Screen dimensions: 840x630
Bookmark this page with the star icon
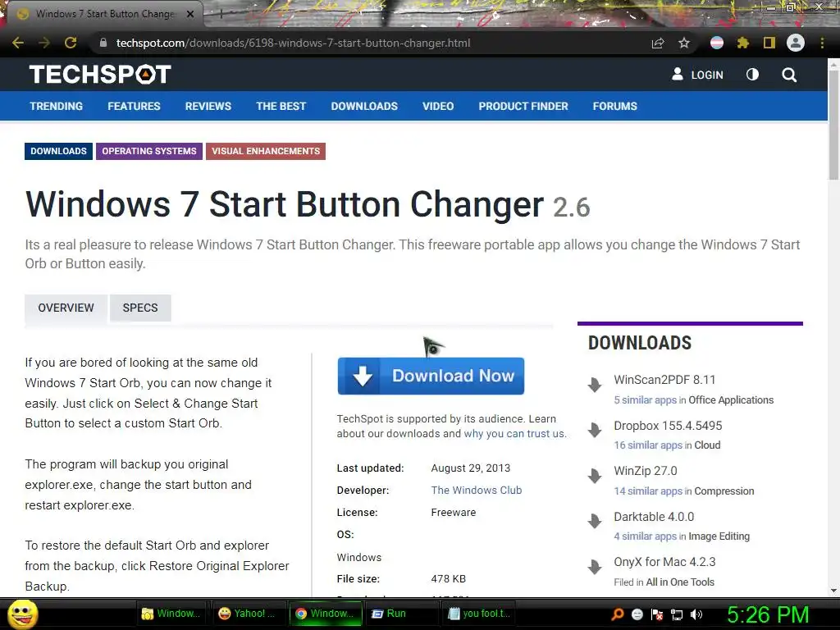pos(684,43)
